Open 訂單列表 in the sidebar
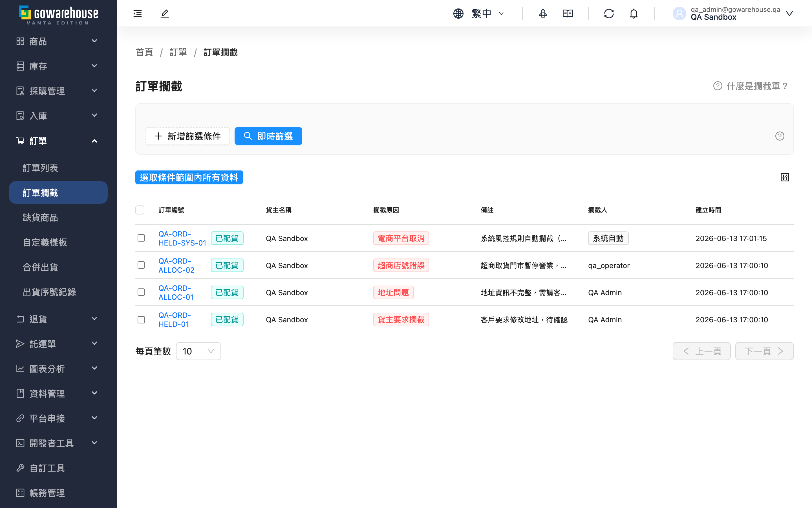This screenshot has height=508, width=812. point(58,168)
